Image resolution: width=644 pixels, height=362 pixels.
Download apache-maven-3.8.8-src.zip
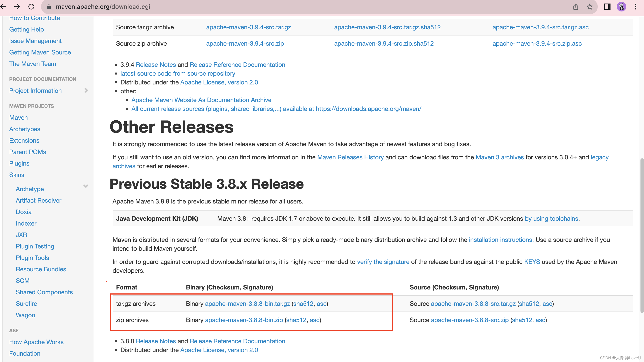469,320
